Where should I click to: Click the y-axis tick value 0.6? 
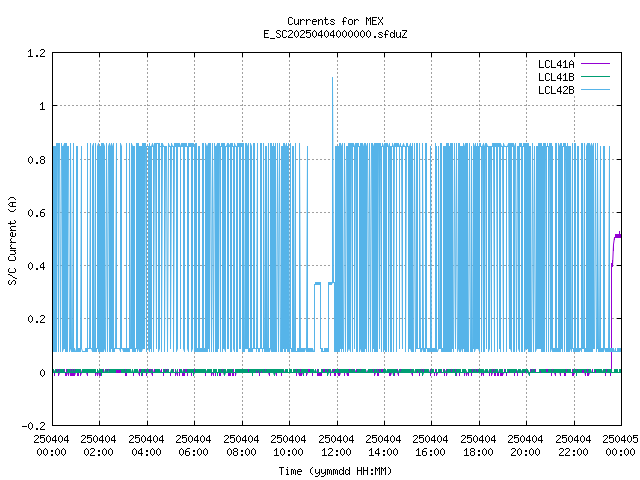(36, 213)
